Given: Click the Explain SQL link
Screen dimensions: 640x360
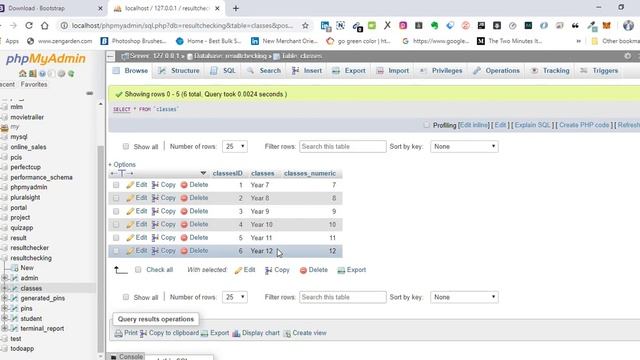Looking at the screenshot, I should [x=532, y=125].
